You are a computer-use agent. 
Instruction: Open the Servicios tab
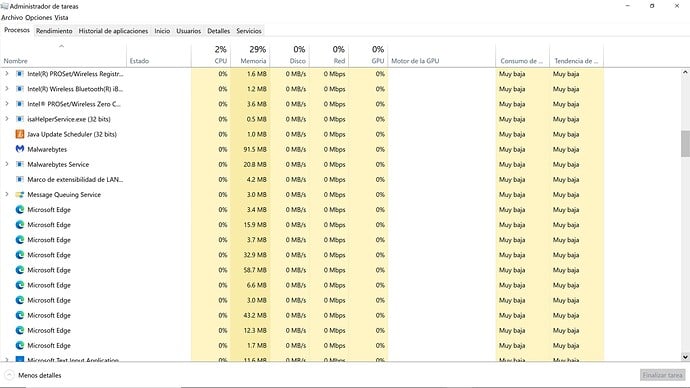[x=249, y=31]
